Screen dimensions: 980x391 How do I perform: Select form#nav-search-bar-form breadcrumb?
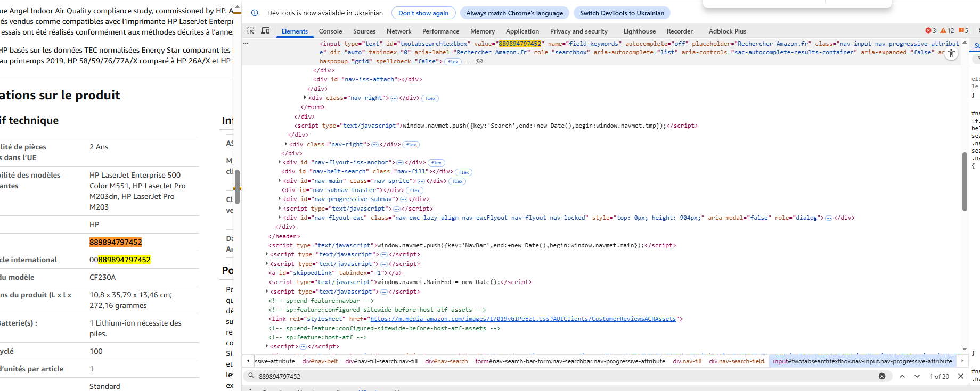[x=570, y=361]
